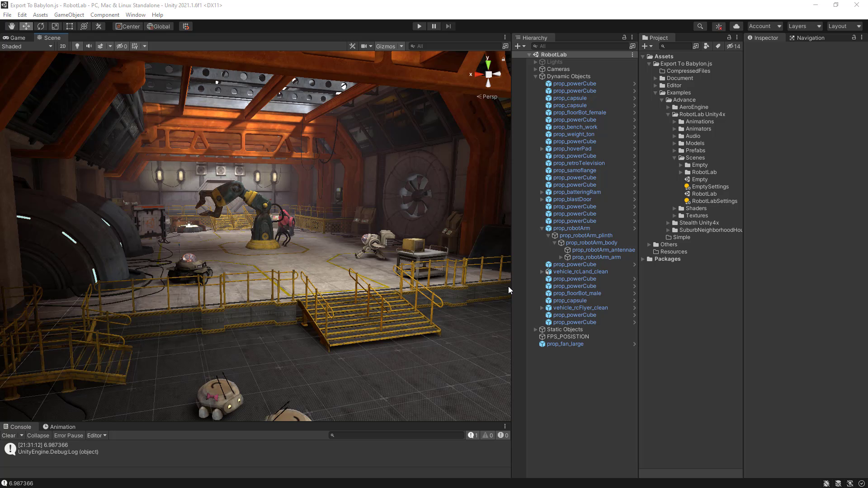Toggle scene lighting bulb button
The height and width of the screenshot is (488, 868).
click(77, 46)
